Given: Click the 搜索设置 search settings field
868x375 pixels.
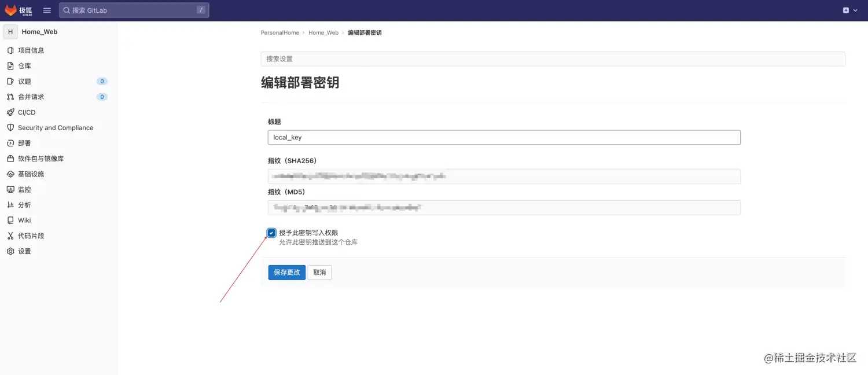Looking at the screenshot, I should pos(553,59).
